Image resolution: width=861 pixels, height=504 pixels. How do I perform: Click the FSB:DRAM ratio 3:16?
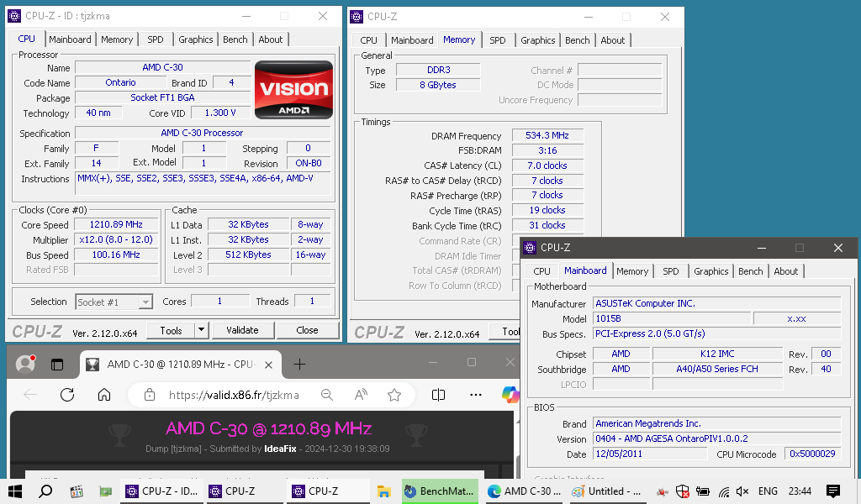coord(547,150)
